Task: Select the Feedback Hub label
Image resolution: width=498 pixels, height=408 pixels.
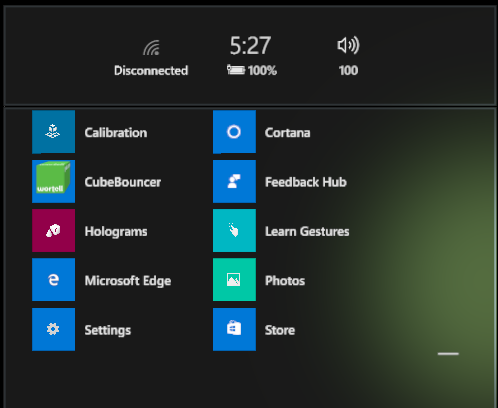Action: coord(306,182)
